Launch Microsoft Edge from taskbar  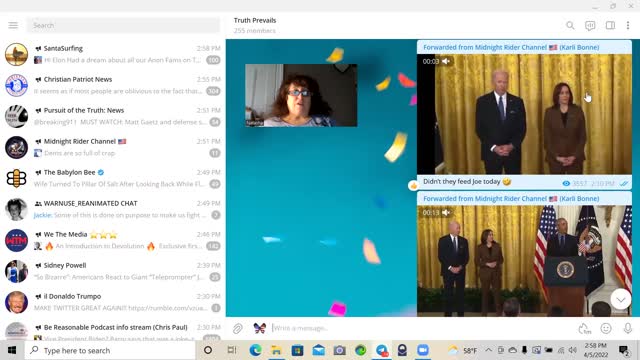click(x=256, y=350)
